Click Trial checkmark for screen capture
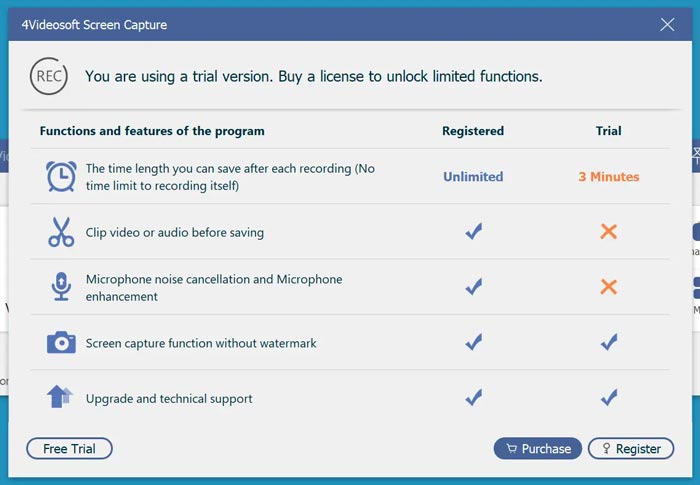Image resolution: width=700 pixels, height=485 pixels. pos(608,343)
